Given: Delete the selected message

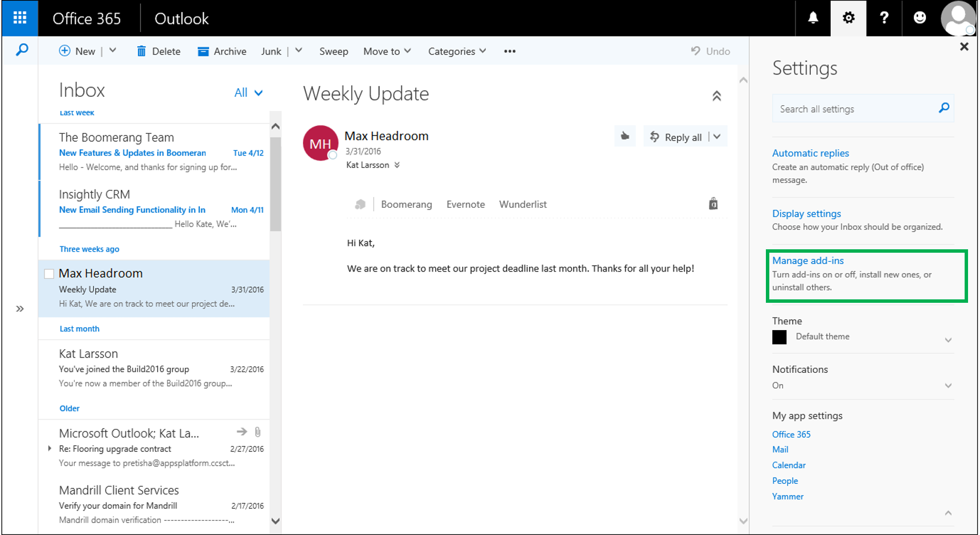Looking at the screenshot, I should pos(159,51).
